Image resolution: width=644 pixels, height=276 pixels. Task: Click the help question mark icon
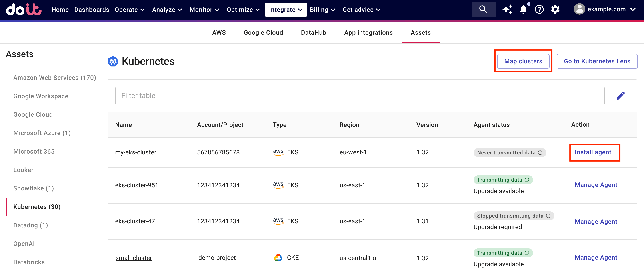(x=539, y=10)
